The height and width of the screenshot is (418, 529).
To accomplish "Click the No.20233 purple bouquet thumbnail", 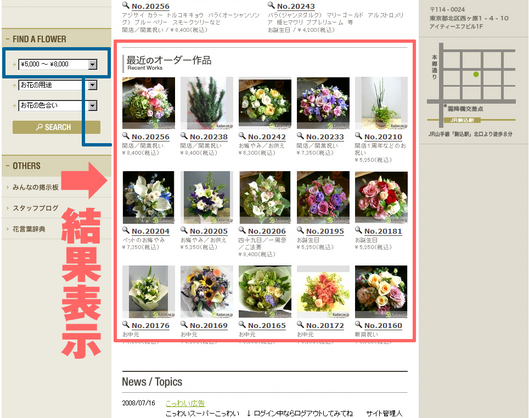I will click(x=323, y=103).
